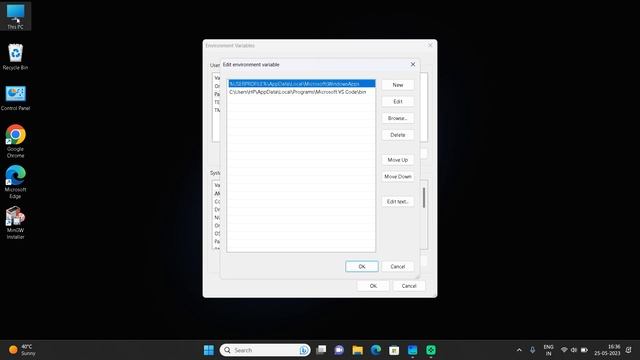
Task: Click system variables scrollbar in Environment Variables
Action: (x=424, y=198)
